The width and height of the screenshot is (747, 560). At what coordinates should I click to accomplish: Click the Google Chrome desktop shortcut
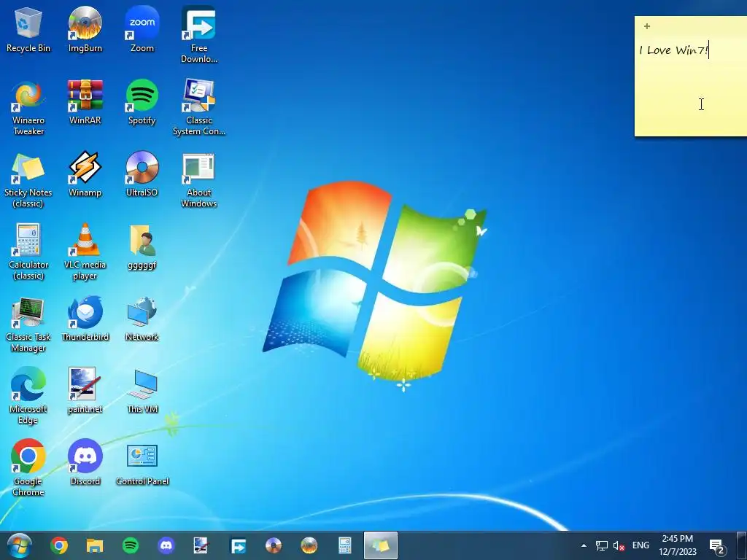tap(28, 469)
